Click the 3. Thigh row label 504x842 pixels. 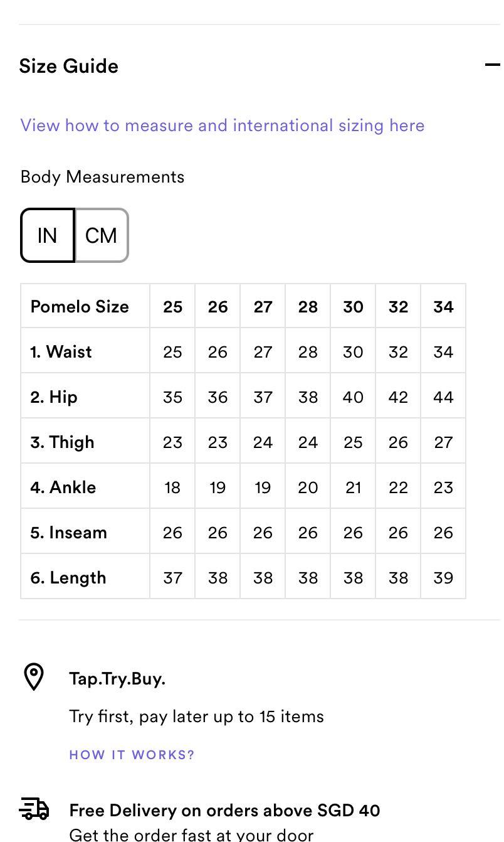coord(63,442)
